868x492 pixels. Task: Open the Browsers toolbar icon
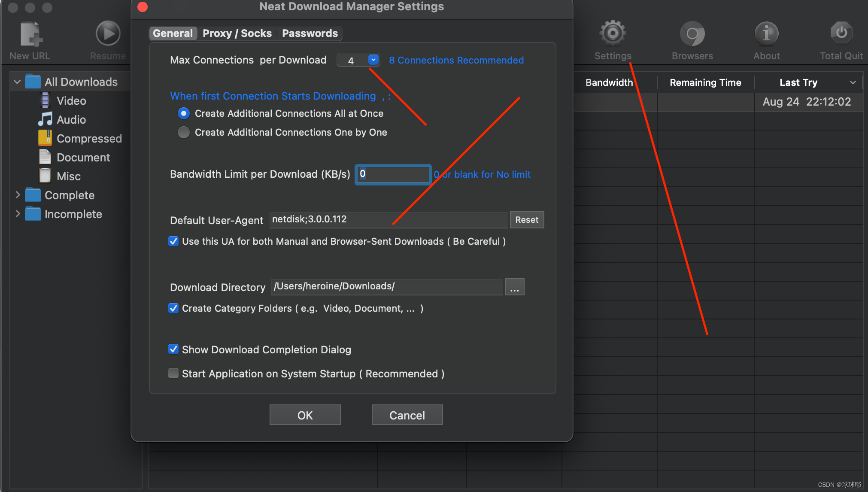coord(692,34)
